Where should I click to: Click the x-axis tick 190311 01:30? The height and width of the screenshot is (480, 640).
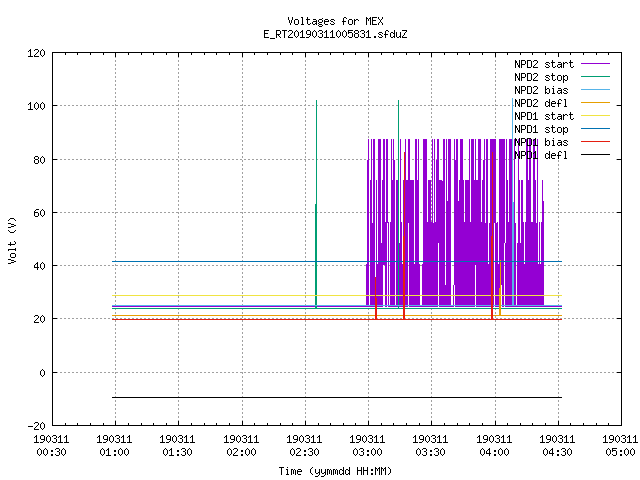[177, 446]
